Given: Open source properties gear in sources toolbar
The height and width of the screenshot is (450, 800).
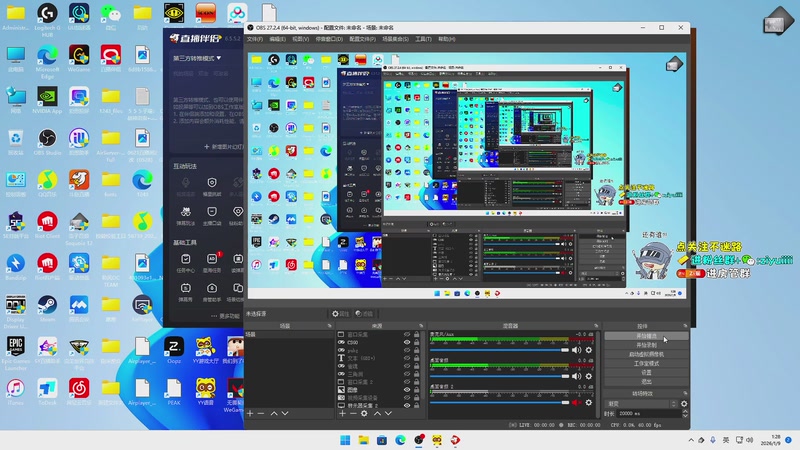Looking at the screenshot, I should (x=364, y=413).
